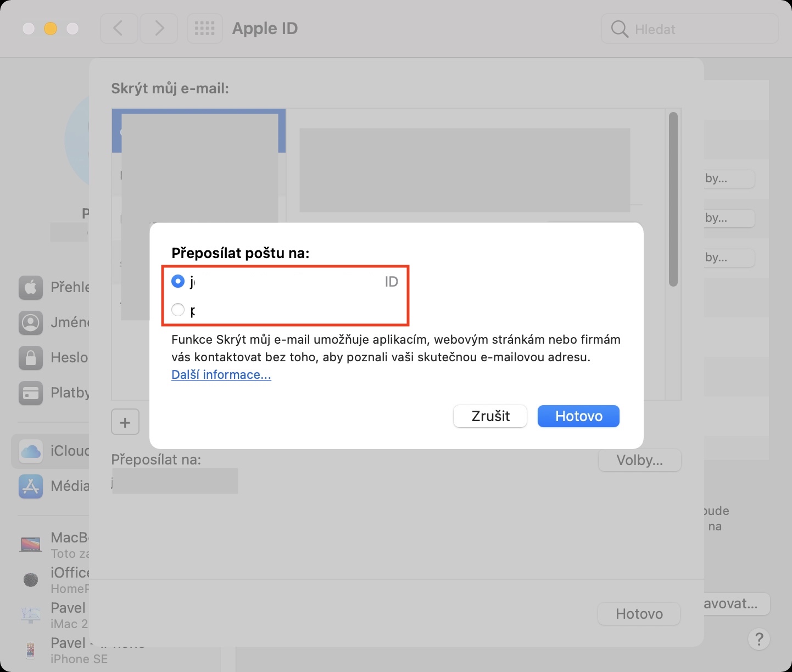The width and height of the screenshot is (792, 672).
Task: Click the Apple ID window title
Action: [x=265, y=29]
